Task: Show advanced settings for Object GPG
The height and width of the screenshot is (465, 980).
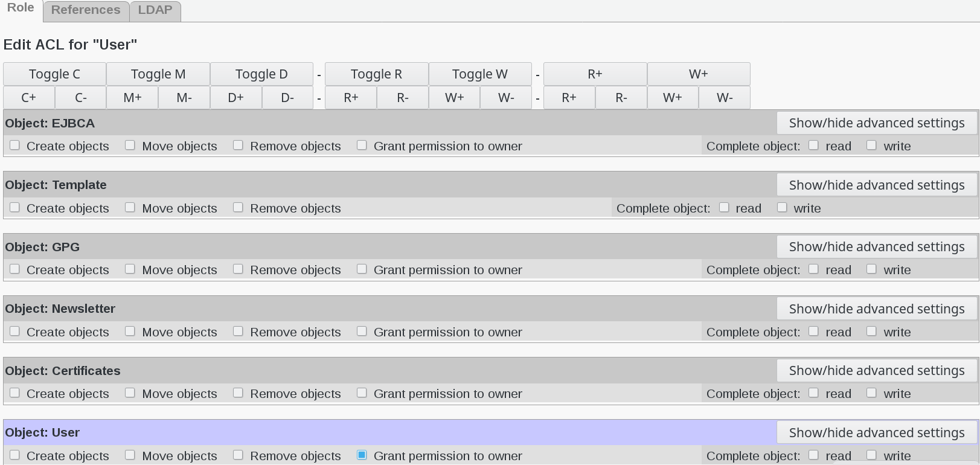Action: click(x=877, y=247)
